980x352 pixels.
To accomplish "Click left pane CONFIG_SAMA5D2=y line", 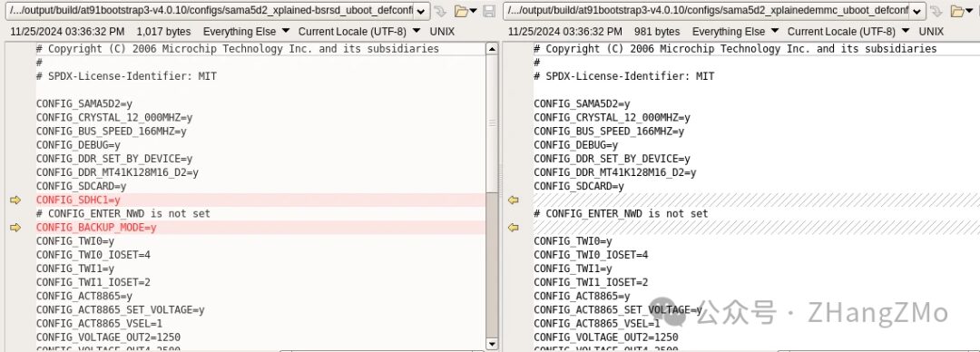I will (83, 103).
